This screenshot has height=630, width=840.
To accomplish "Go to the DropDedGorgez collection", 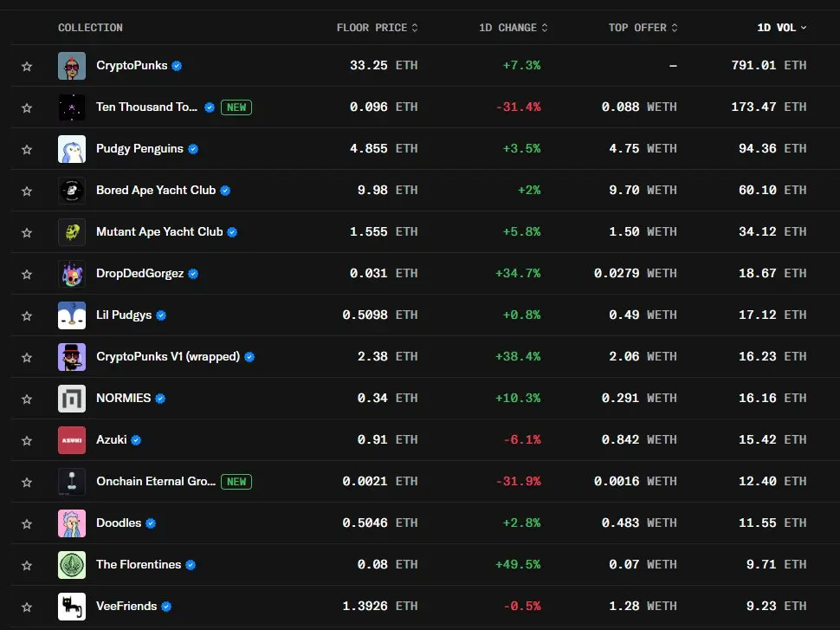I will coord(139,274).
